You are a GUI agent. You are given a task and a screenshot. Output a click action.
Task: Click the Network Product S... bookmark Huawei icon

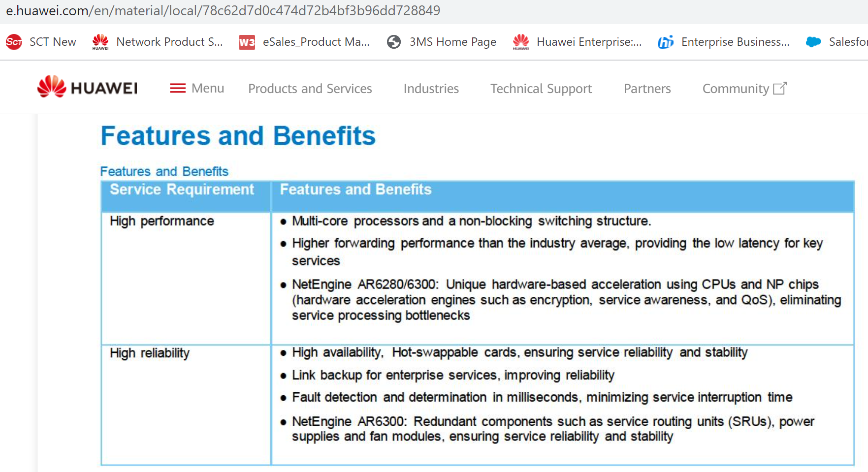[x=100, y=42]
